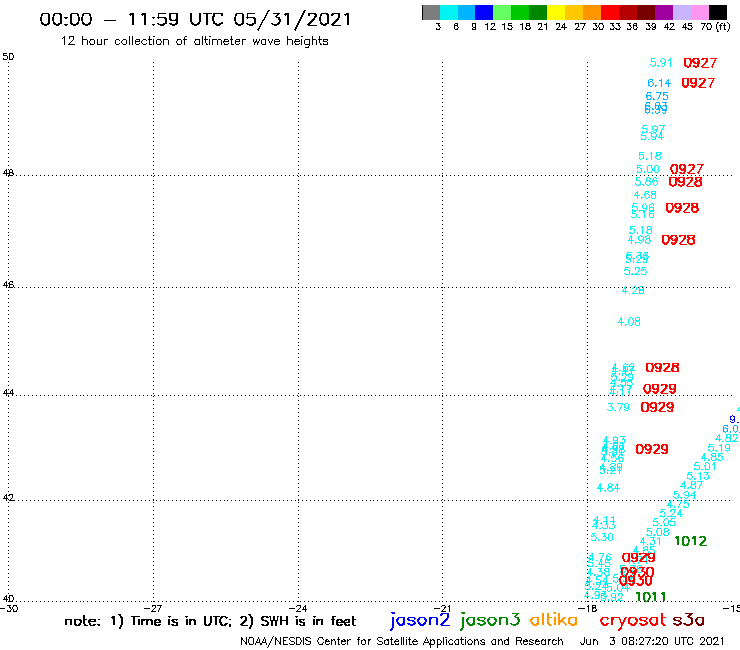Click the 5.05 wave height on diagonal track
The image size is (740, 650).
[664, 522]
